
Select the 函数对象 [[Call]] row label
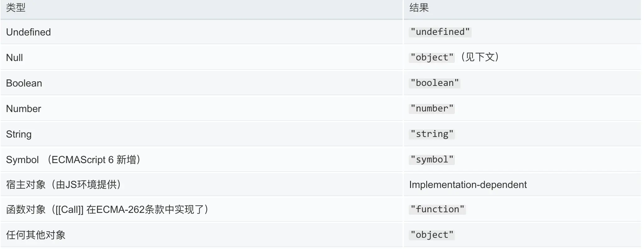107,209
